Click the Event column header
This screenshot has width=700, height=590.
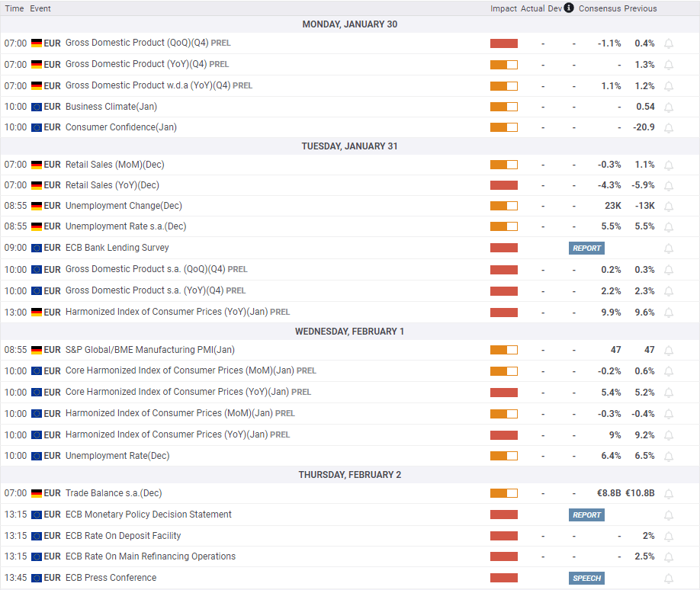click(x=40, y=8)
